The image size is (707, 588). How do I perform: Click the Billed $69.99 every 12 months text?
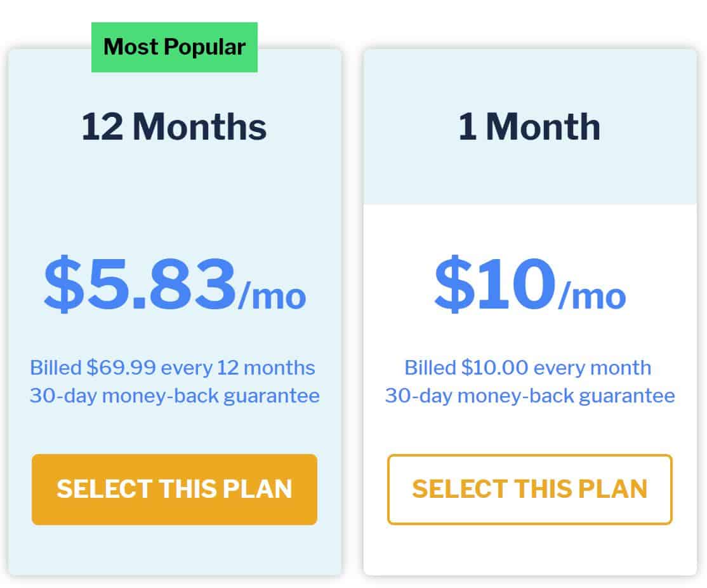pos(173,367)
